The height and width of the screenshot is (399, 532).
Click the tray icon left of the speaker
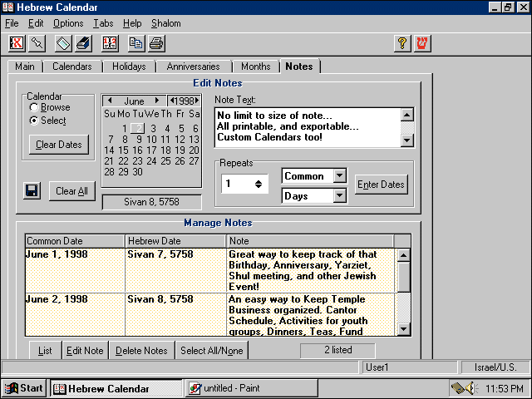(x=458, y=388)
